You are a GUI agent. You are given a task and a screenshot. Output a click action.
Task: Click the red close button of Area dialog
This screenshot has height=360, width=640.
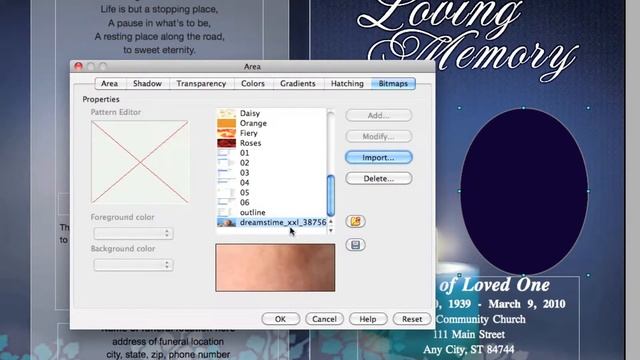(x=78, y=66)
